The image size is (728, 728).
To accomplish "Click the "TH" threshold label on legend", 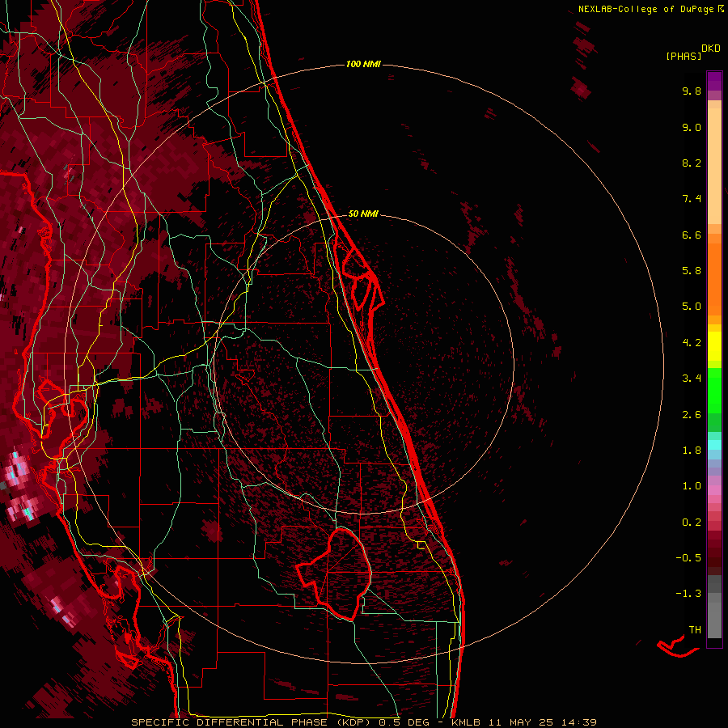I will click(695, 630).
